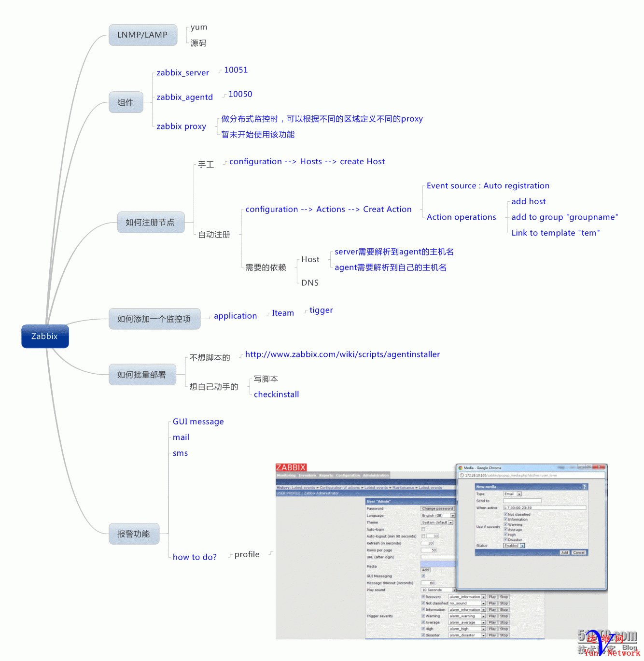Toggle Average severity in the New media popup
The width and height of the screenshot is (644, 661).
click(505, 530)
